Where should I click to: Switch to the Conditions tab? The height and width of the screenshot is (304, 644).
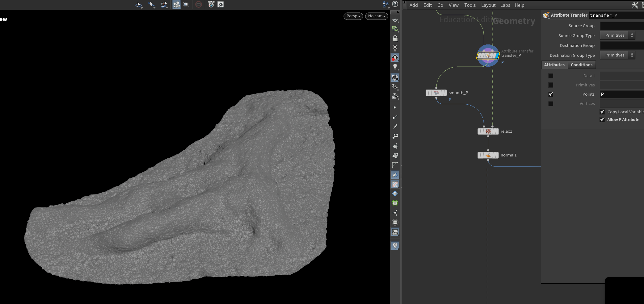coord(581,65)
